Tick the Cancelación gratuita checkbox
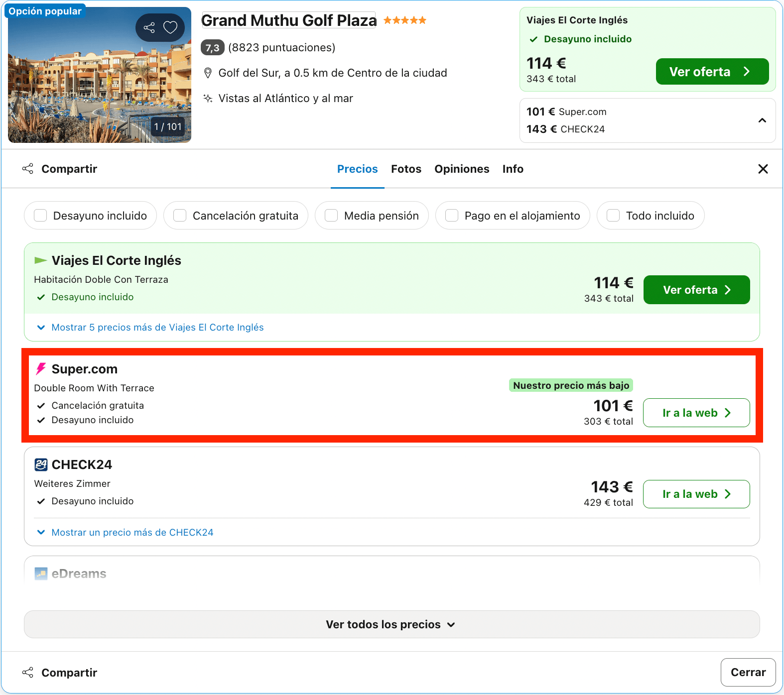 (x=180, y=216)
